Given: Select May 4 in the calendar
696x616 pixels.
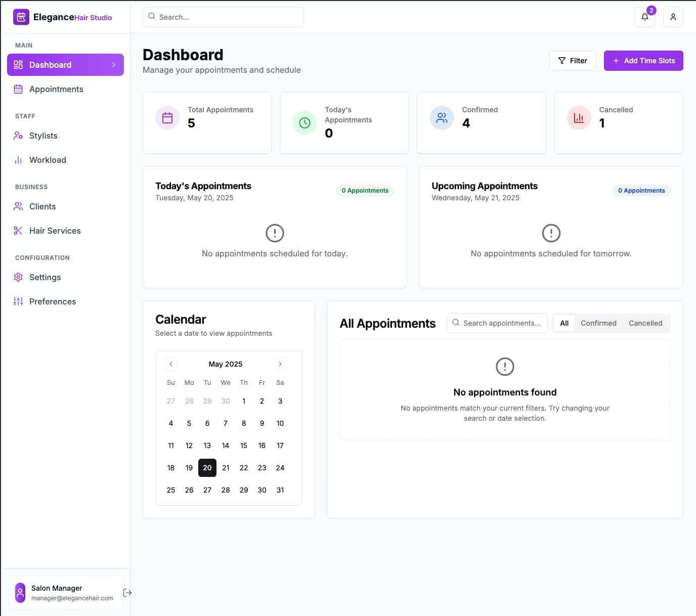Looking at the screenshot, I should click(171, 423).
